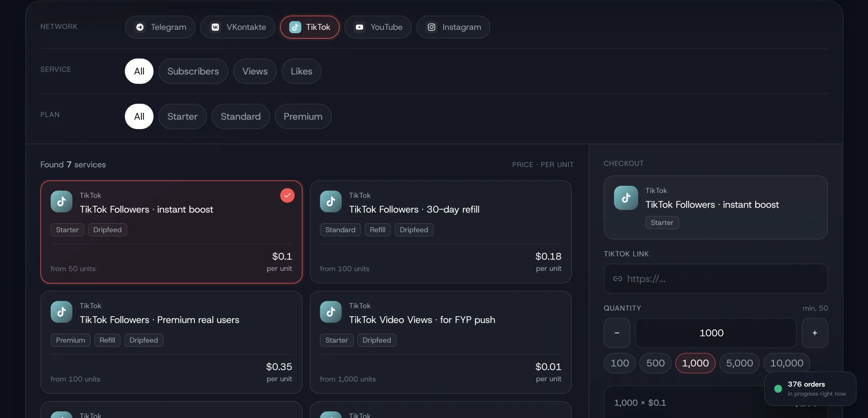Switch to the TikTok network tab
This screenshot has width=868, height=418.
310,27
